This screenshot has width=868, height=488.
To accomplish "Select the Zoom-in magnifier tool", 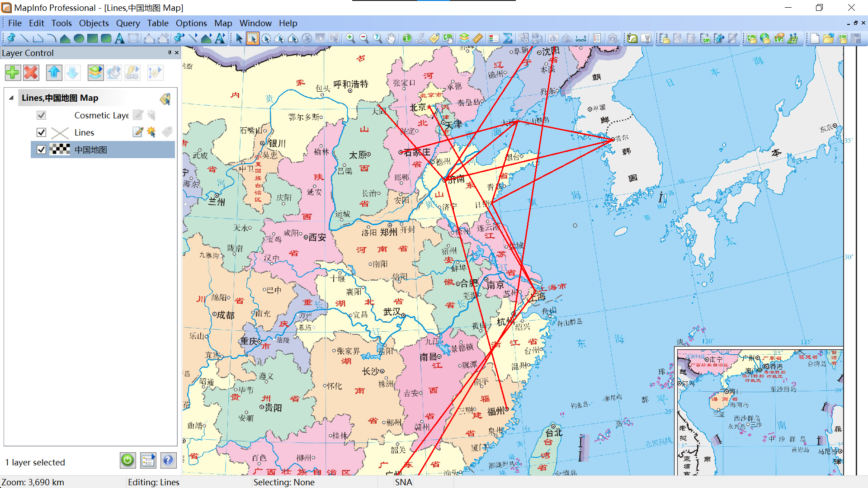I will pos(350,38).
